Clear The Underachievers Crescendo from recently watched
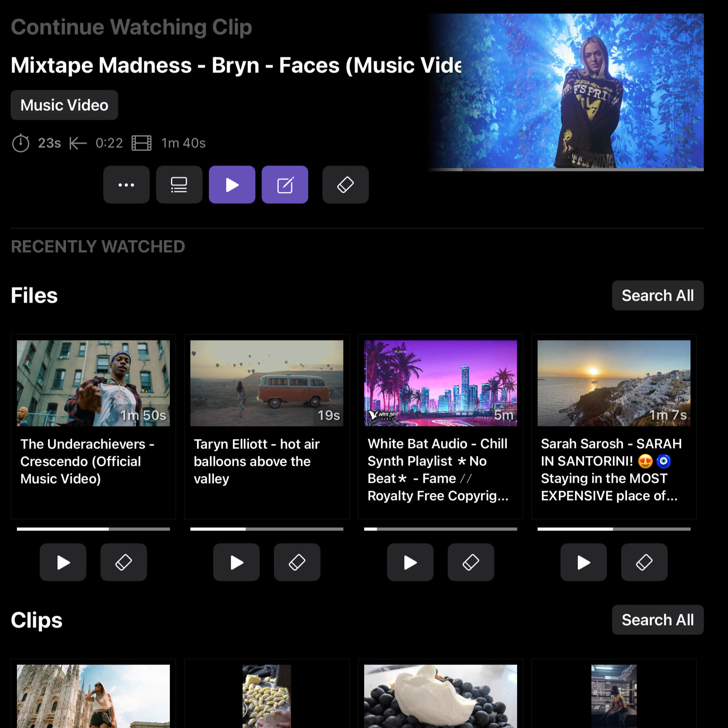 click(x=123, y=562)
